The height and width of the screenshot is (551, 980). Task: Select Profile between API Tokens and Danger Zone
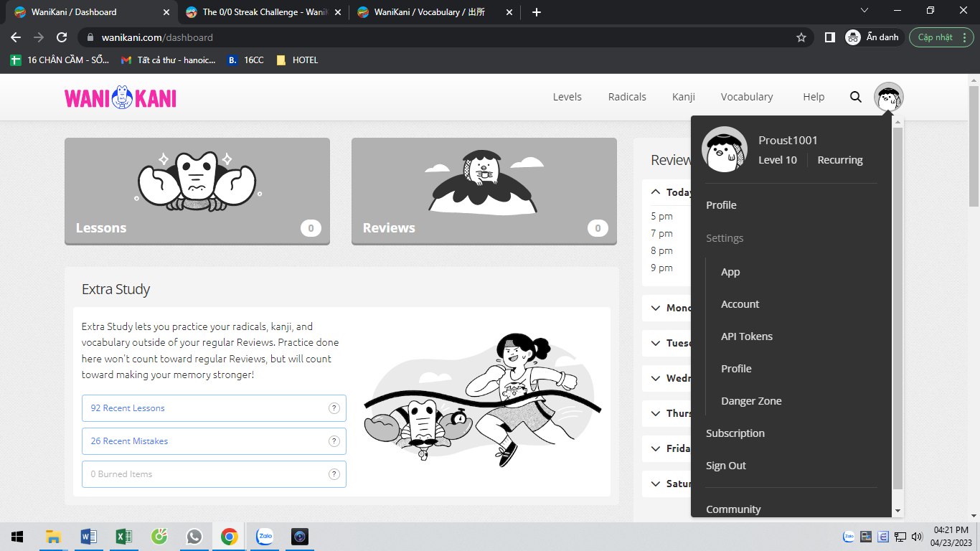click(736, 369)
